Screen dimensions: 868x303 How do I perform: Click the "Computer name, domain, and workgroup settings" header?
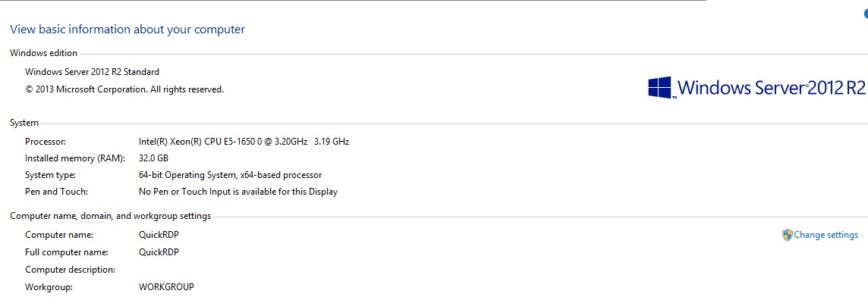click(110, 216)
